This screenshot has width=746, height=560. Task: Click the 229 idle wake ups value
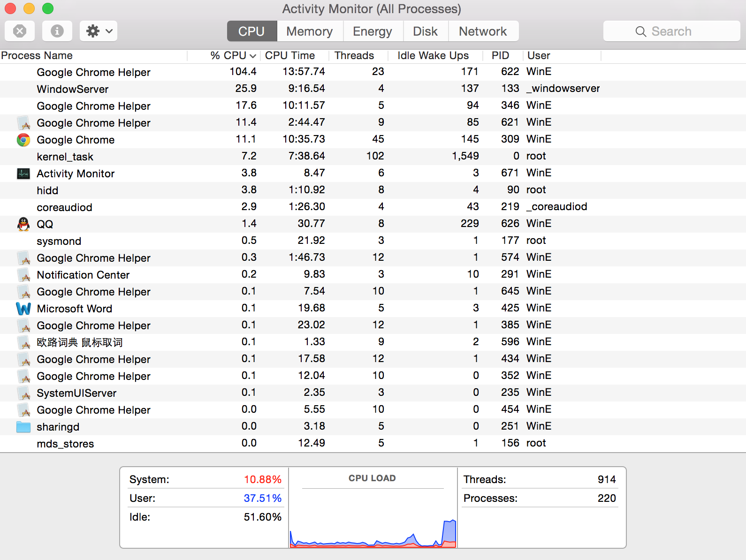tap(470, 224)
